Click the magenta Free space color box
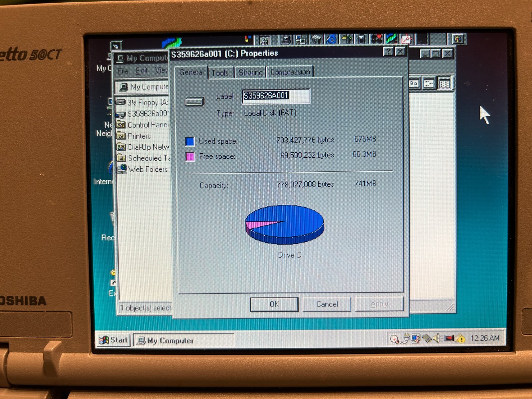This screenshot has height=399, width=532. (190, 157)
